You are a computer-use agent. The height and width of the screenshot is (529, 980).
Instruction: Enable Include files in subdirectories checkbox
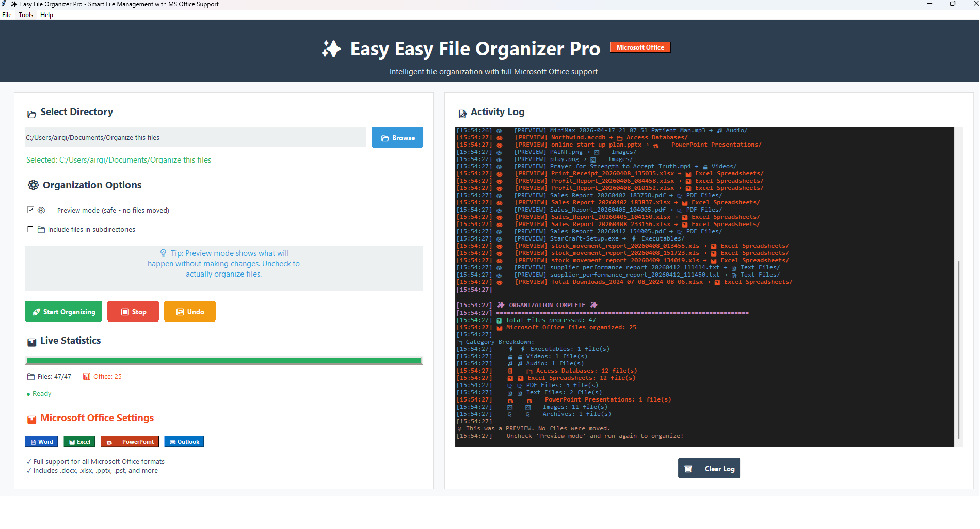pos(30,229)
